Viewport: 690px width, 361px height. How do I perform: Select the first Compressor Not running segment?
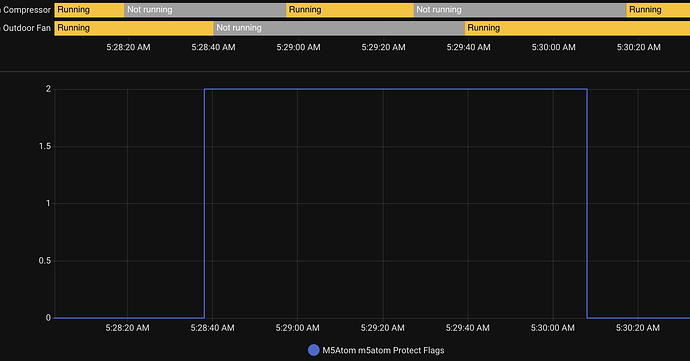pyautogui.click(x=205, y=10)
